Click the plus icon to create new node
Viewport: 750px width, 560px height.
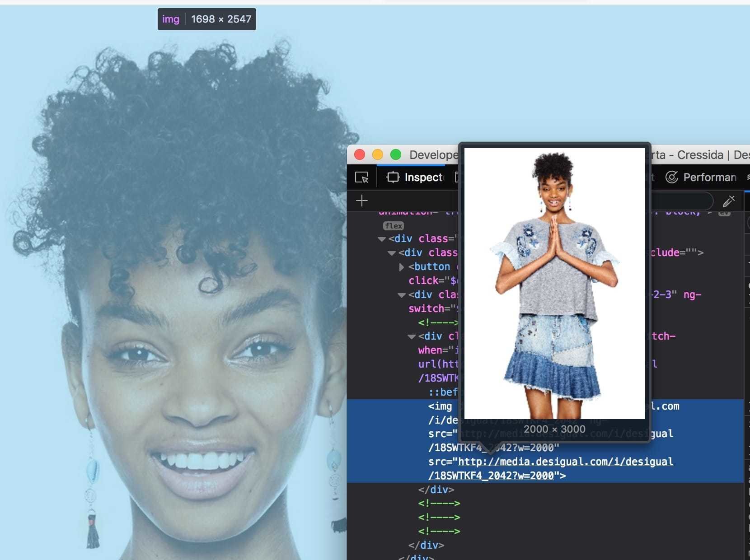pyautogui.click(x=362, y=201)
